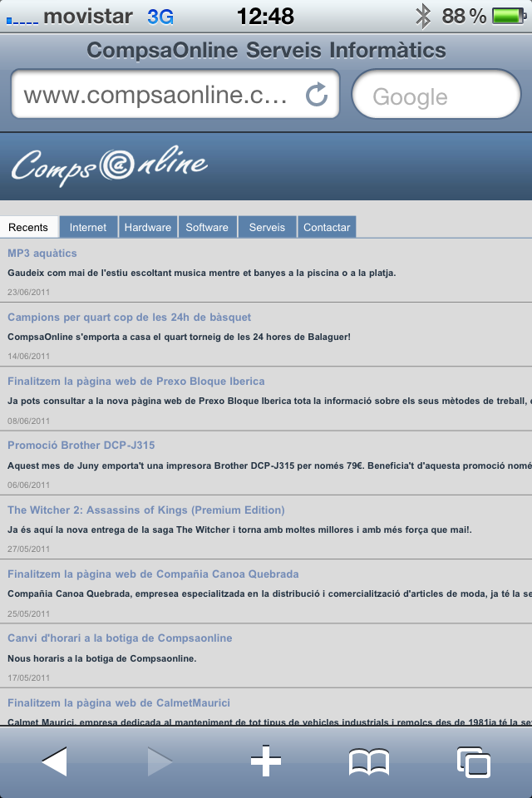Open Campions per quart cop article link

pyautogui.click(x=130, y=317)
